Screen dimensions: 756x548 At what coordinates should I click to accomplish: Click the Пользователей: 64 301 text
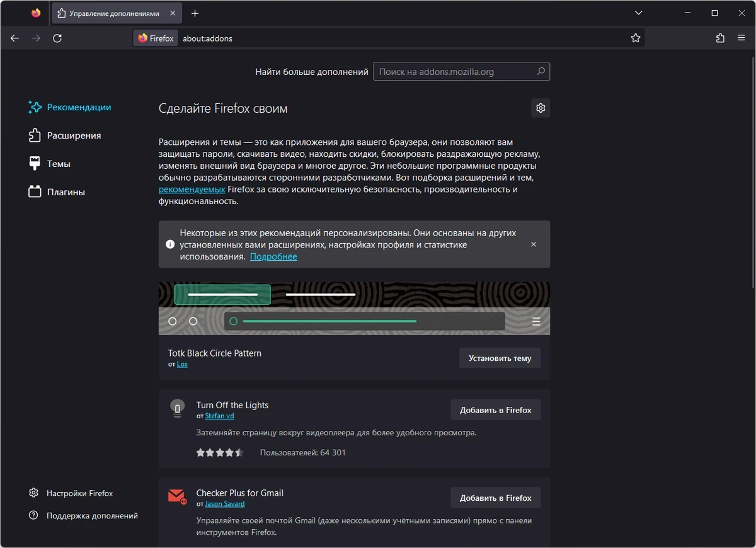tap(303, 452)
